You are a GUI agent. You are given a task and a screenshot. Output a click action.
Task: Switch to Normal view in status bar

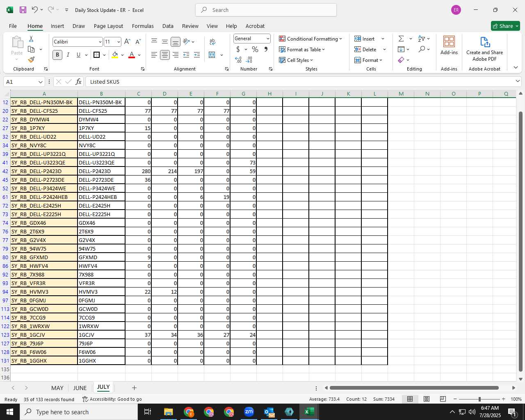click(x=410, y=399)
